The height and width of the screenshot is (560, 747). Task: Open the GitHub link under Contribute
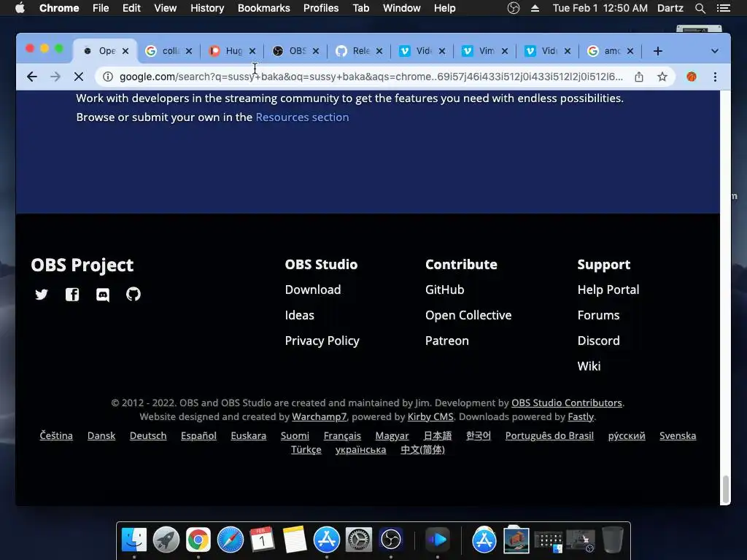pyautogui.click(x=444, y=289)
